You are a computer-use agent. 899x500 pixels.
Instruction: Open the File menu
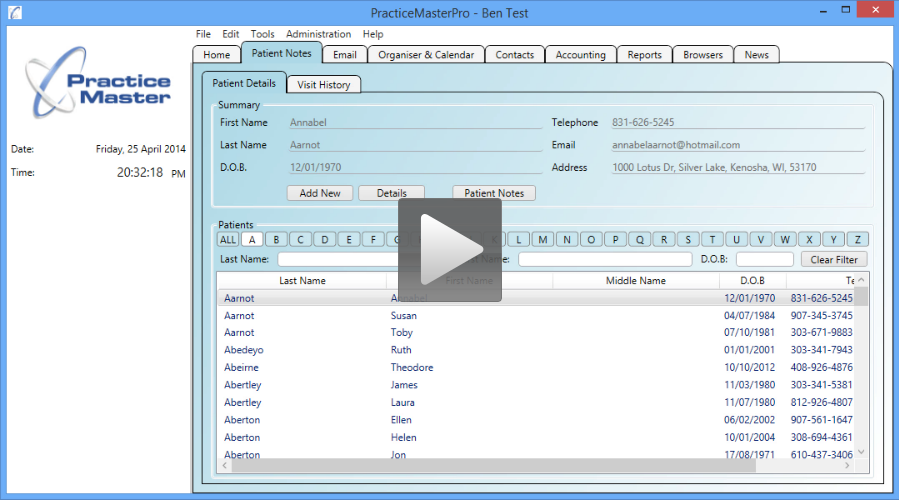point(203,34)
